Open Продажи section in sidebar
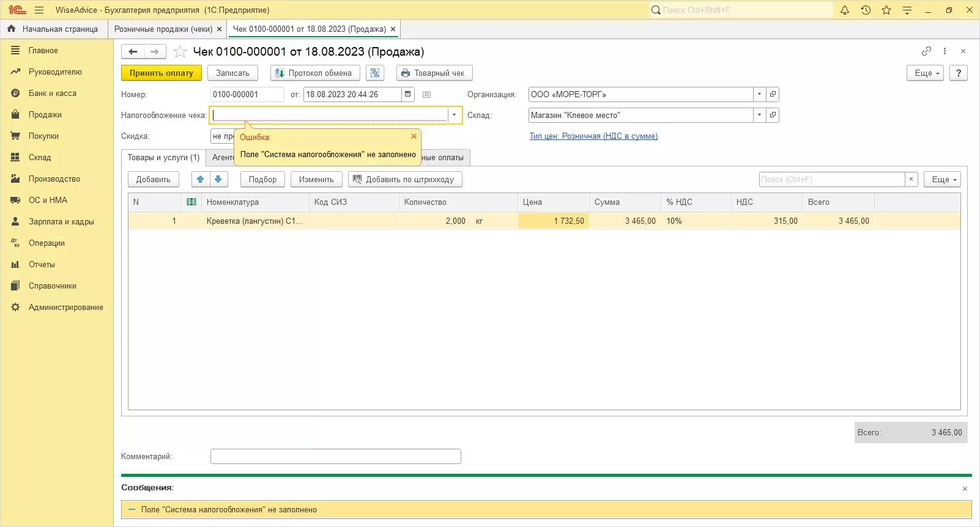 pos(45,114)
